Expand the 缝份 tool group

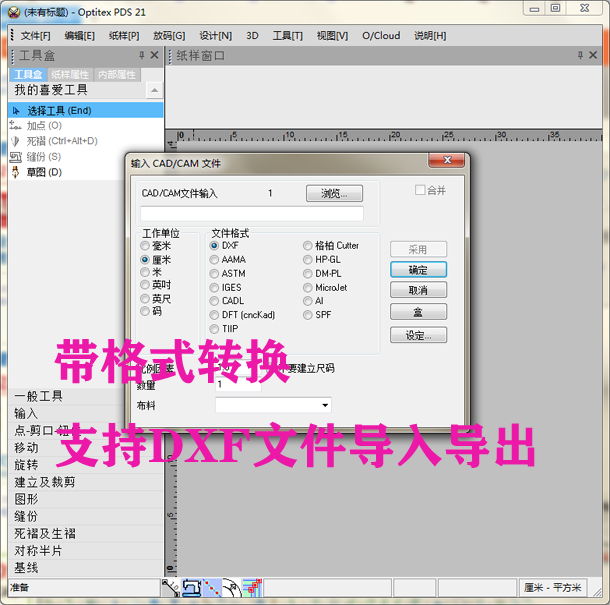85,516
